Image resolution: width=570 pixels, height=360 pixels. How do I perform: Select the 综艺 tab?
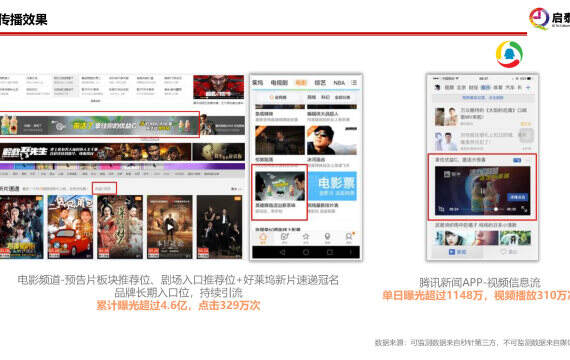[320, 83]
